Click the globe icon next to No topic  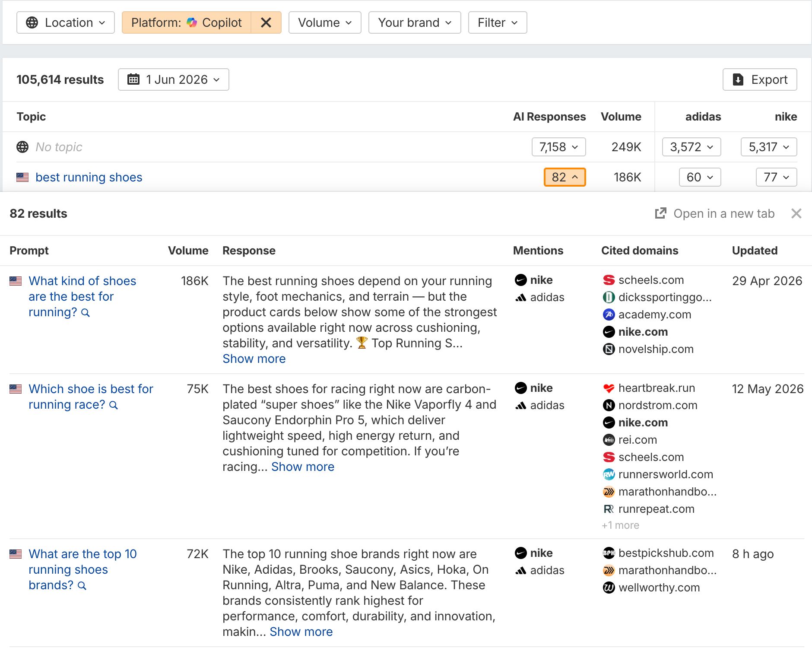coord(22,147)
